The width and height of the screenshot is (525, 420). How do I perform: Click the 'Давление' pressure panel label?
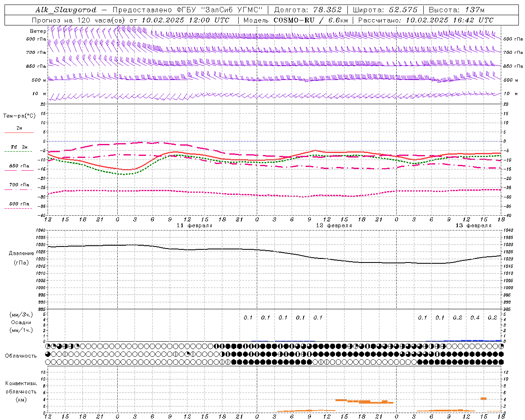coord(21,253)
